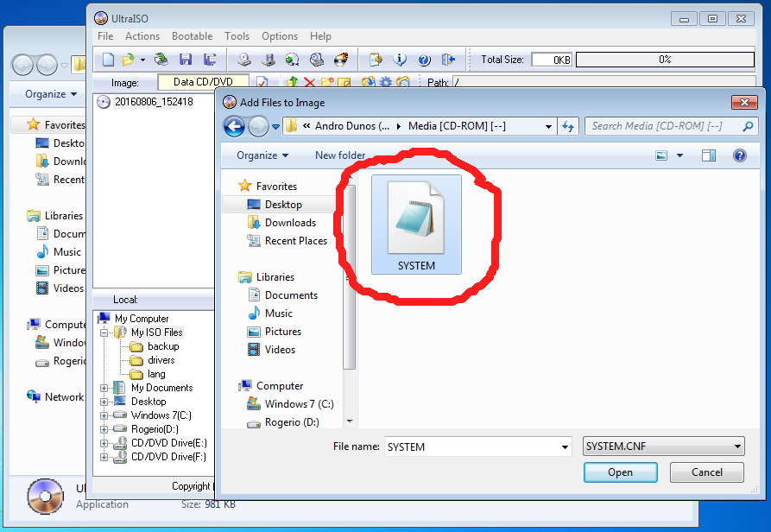Open the Tools menu

click(237, 36)
